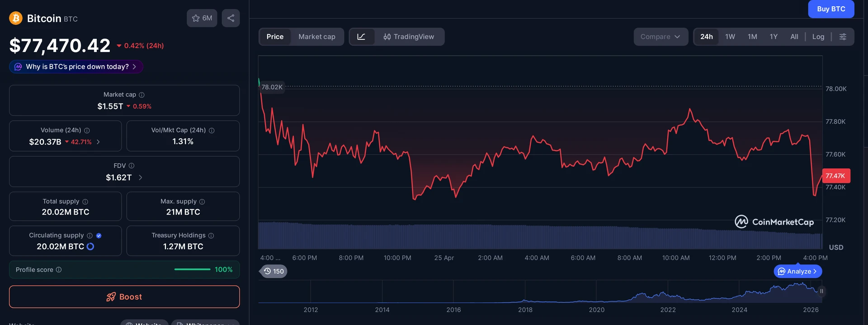Click the 25 Apr axis label

(444, 258)
